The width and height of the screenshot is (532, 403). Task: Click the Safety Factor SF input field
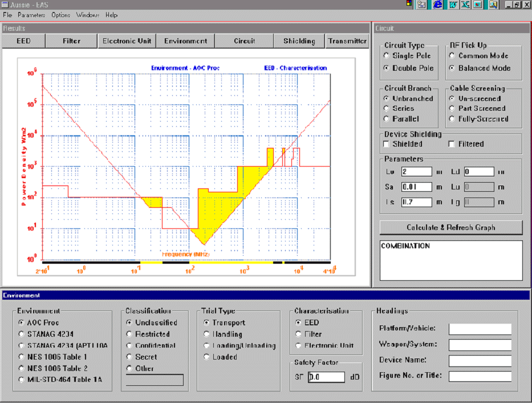(x=326, y=377)
